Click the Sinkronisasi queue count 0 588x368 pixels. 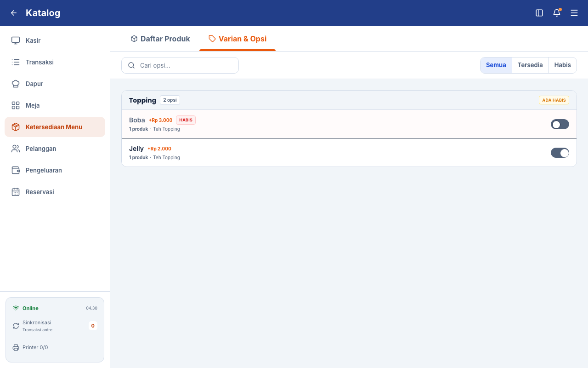pos(93,326)
